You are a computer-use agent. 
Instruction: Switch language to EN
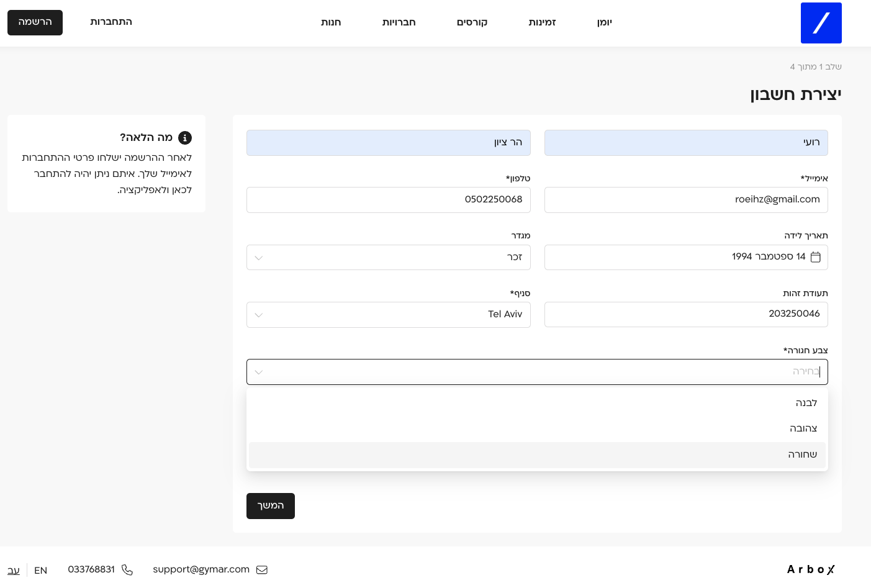click(x=41, y=570)
